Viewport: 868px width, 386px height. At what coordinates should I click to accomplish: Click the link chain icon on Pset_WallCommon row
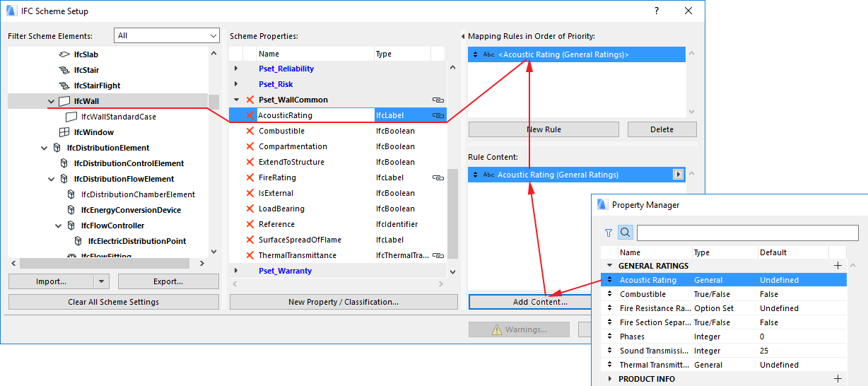438,100
